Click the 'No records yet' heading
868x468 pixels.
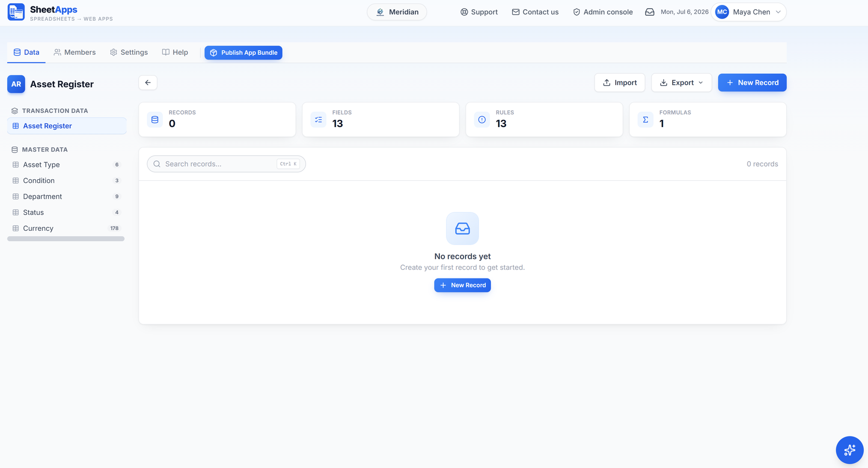click(x=463, y=256)
